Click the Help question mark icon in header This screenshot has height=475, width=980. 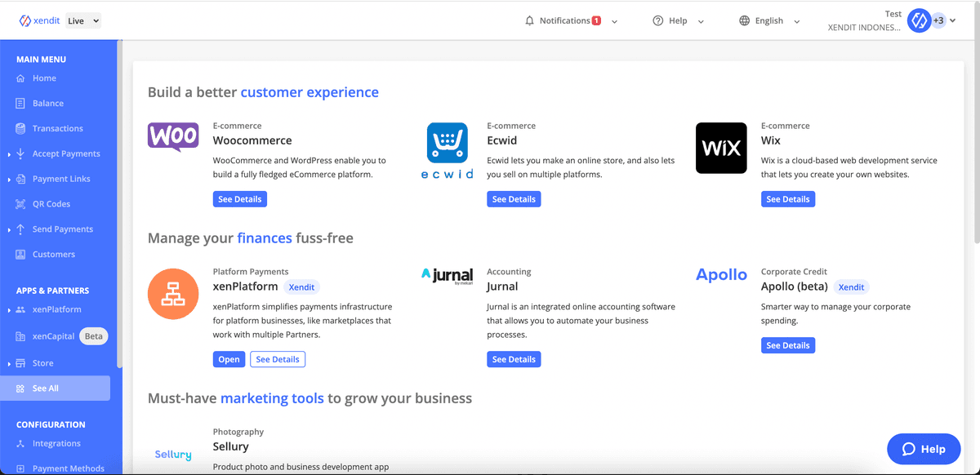click(657, 20)
